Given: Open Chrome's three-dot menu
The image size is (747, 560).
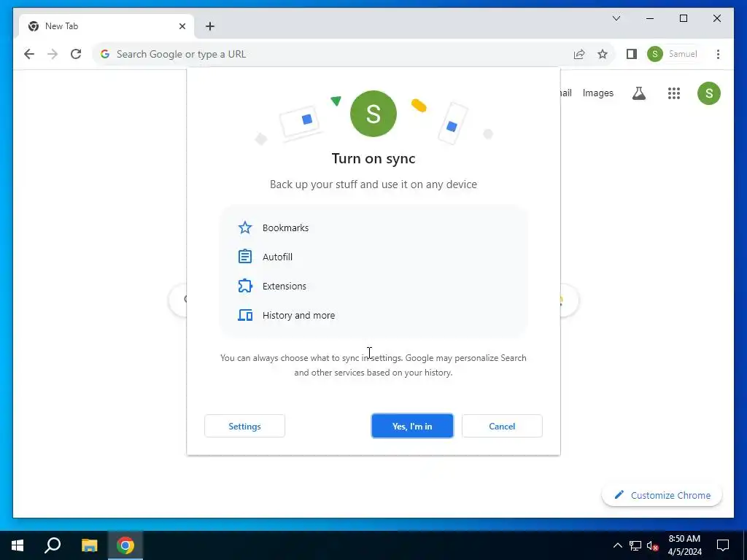Looking at the screenshot, I should coord(718,54).
